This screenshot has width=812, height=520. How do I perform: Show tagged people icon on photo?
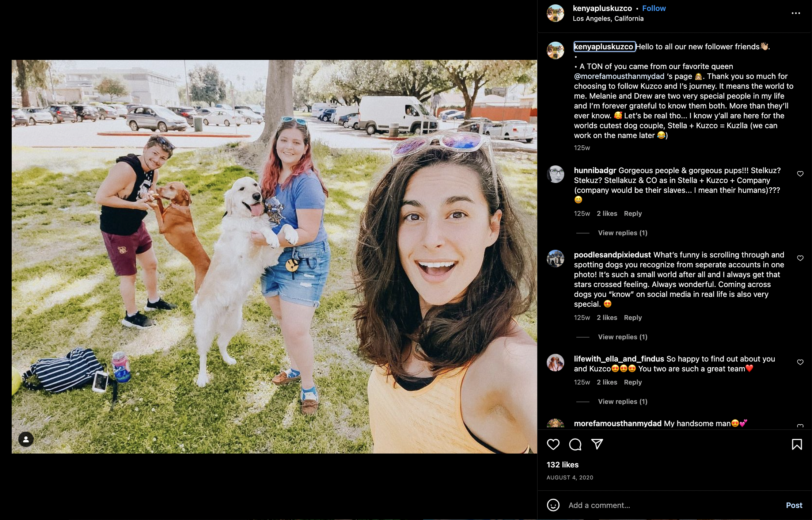point(26,439)
